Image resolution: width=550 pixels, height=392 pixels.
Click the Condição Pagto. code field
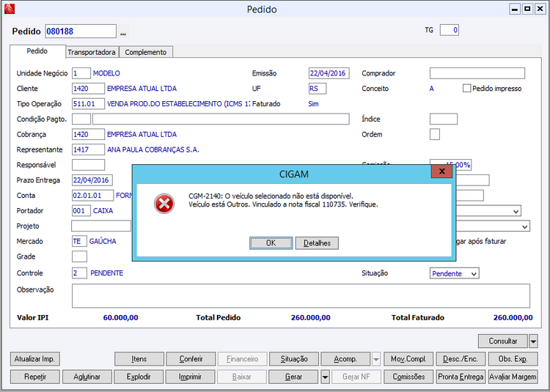pyautogui.click(x=81, y=119)
